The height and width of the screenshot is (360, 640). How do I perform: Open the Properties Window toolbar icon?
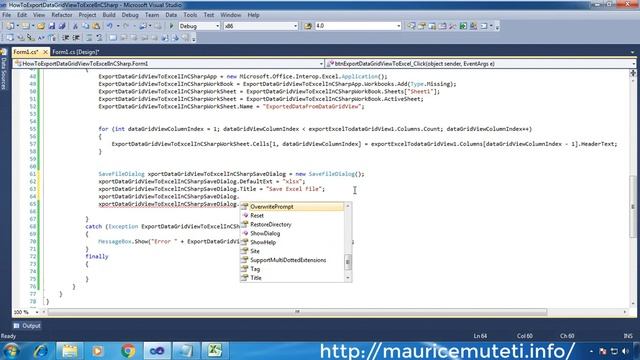pyautogui.click(x=422, y=26)
